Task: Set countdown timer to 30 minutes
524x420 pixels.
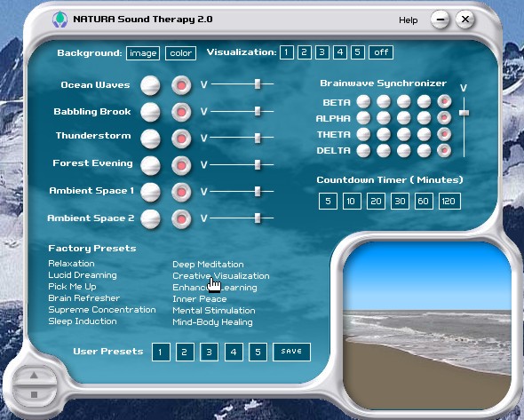Action: (x=400, y=201)
